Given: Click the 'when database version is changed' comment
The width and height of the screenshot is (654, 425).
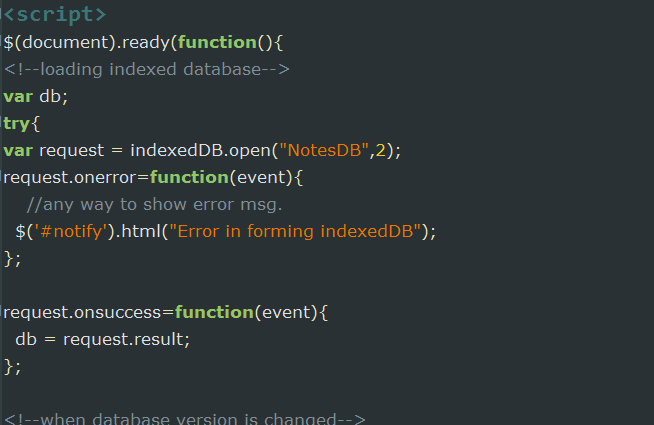Looking at the screenshot, I should click(184, 418).
